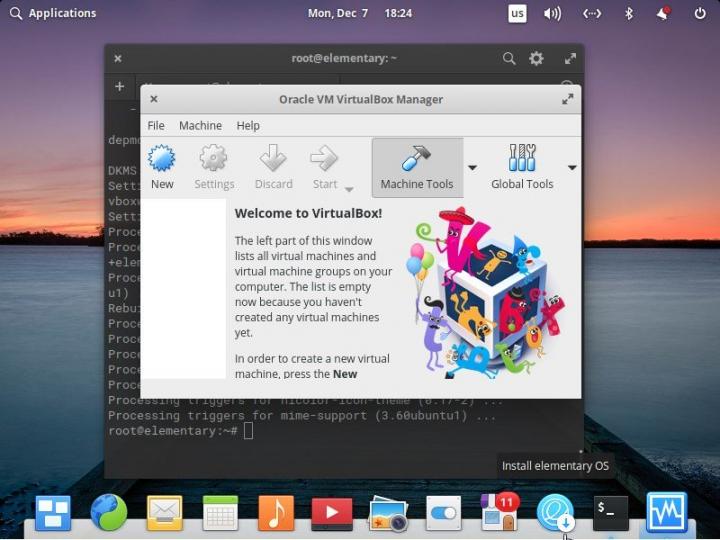Toggle the Machine Tools button
Screen dimensions: 720x540
(x=417, y=167)
